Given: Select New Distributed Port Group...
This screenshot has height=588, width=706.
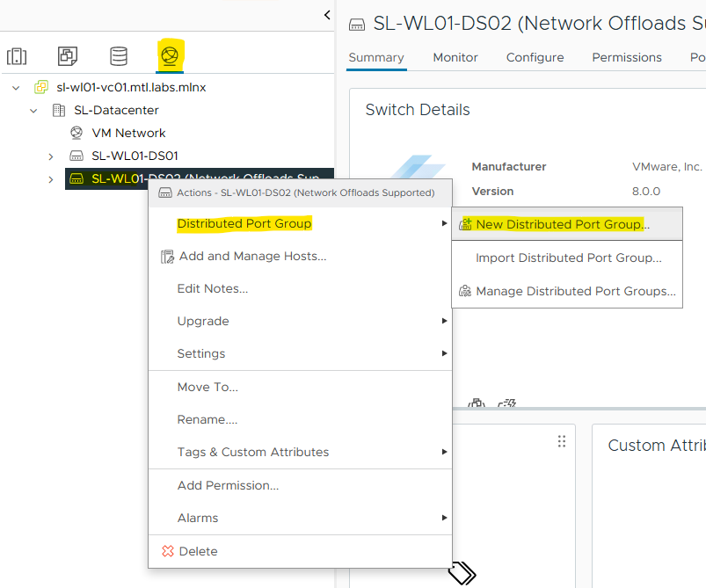Looking at the screenshot, I should tap(567, 224).
